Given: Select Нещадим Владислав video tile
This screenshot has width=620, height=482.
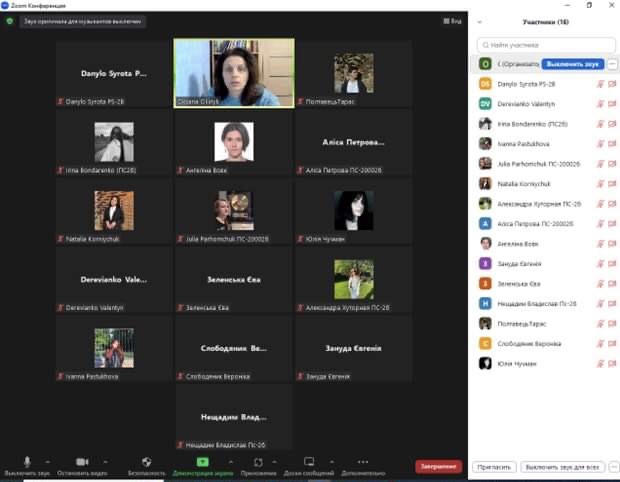Looking at the screenshot, I should pyautogui.click(x=234, y=417).
